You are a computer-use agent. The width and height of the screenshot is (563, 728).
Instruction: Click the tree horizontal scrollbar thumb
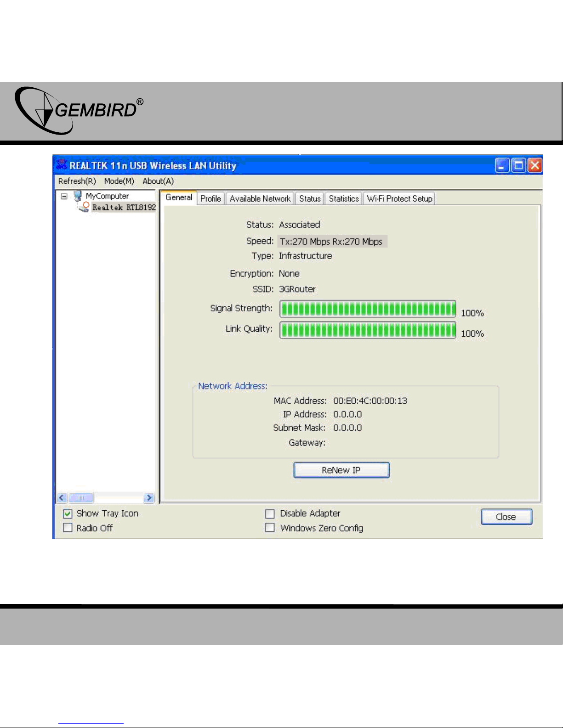click(81, 498)
